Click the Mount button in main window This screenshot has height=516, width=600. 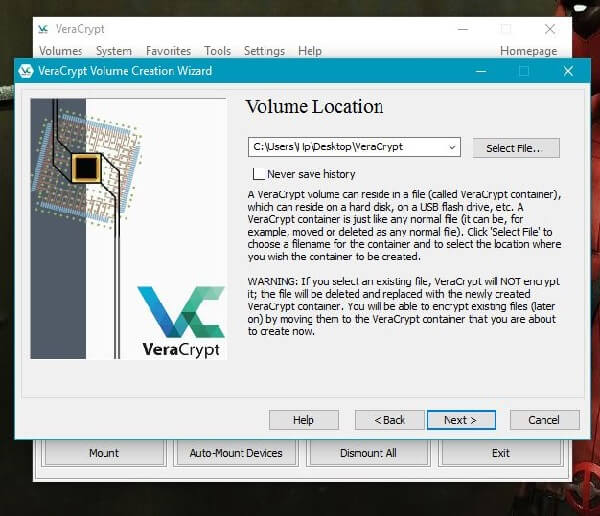pyautogui.click(x=104, y=453)
